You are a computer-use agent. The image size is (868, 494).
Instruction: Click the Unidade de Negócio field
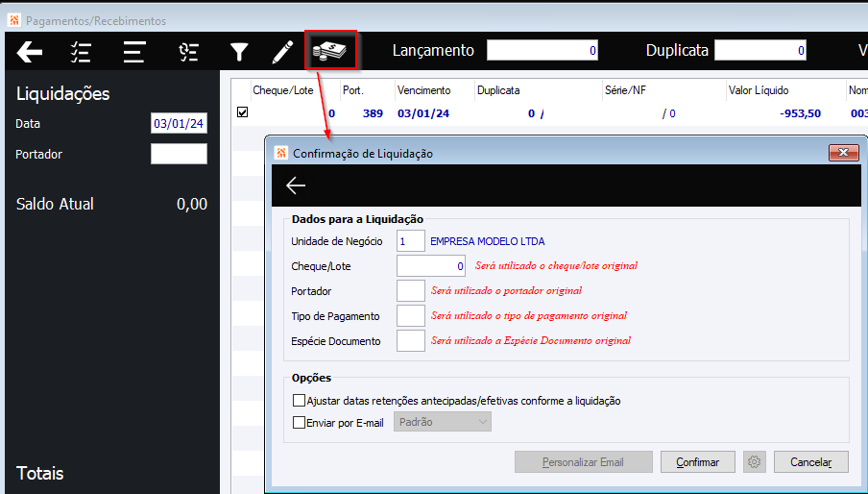[x=411, y=241]
